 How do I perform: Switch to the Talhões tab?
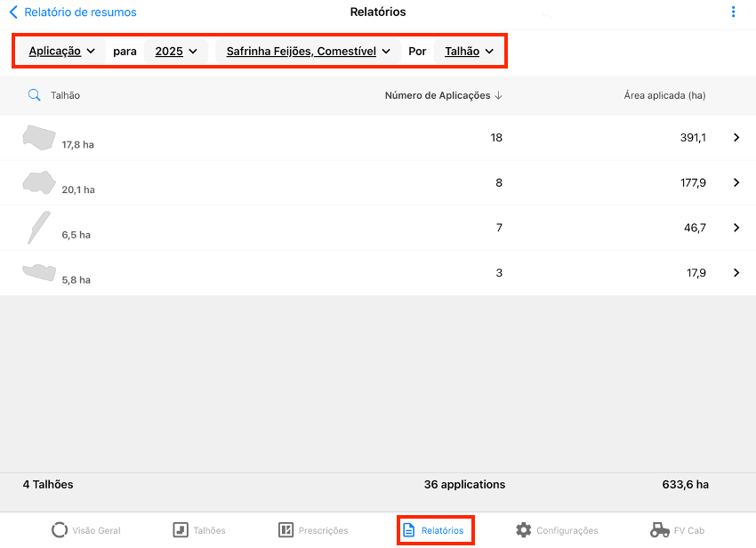[181, 530]
